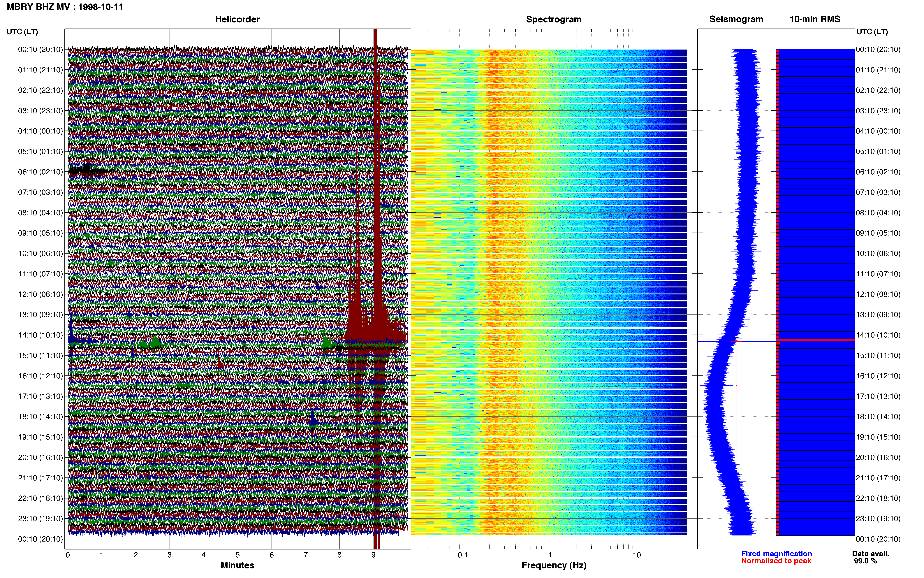
Task: Click the 19:10 (15:10) label on RMS axis
Action: (x=878, y=437)
